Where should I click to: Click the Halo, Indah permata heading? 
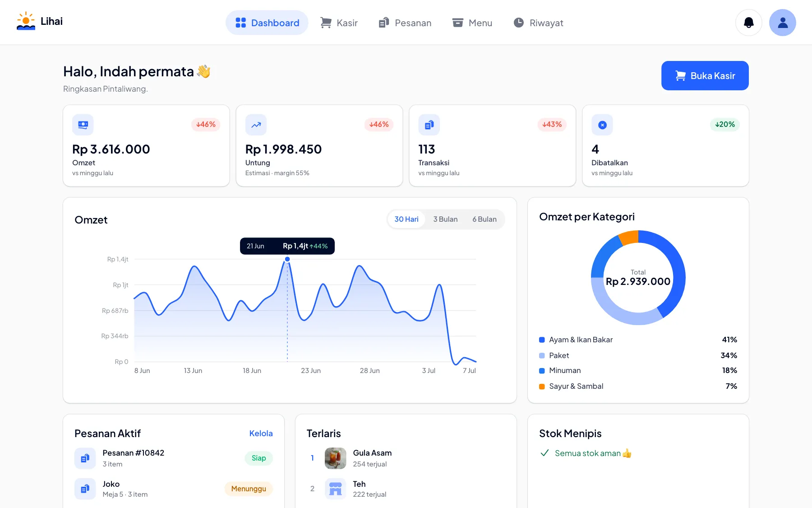coord(129,71)
